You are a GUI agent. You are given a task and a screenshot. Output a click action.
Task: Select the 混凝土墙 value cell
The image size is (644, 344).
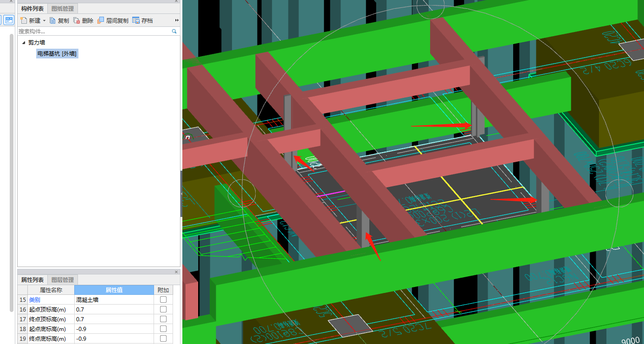[114, 300]
